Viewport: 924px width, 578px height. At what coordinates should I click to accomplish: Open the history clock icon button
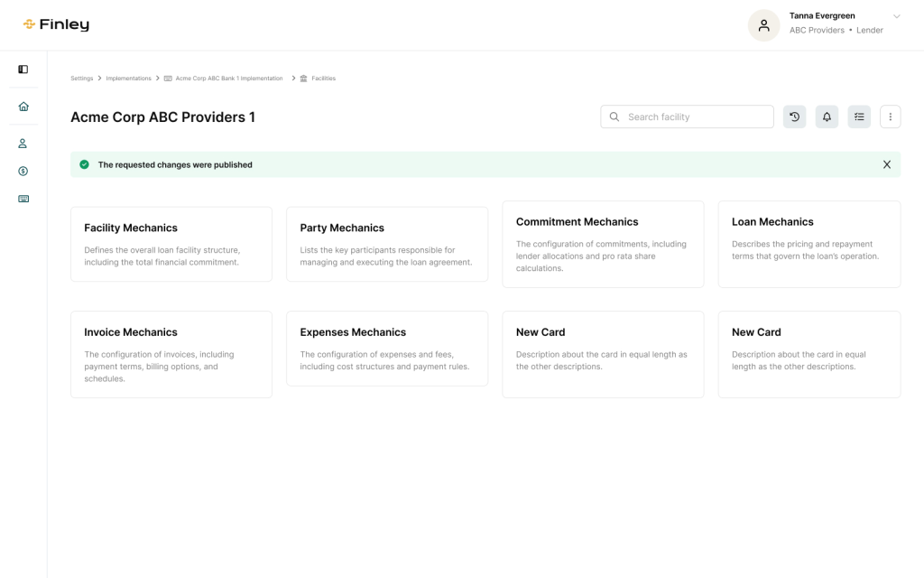tap(794, 117)
